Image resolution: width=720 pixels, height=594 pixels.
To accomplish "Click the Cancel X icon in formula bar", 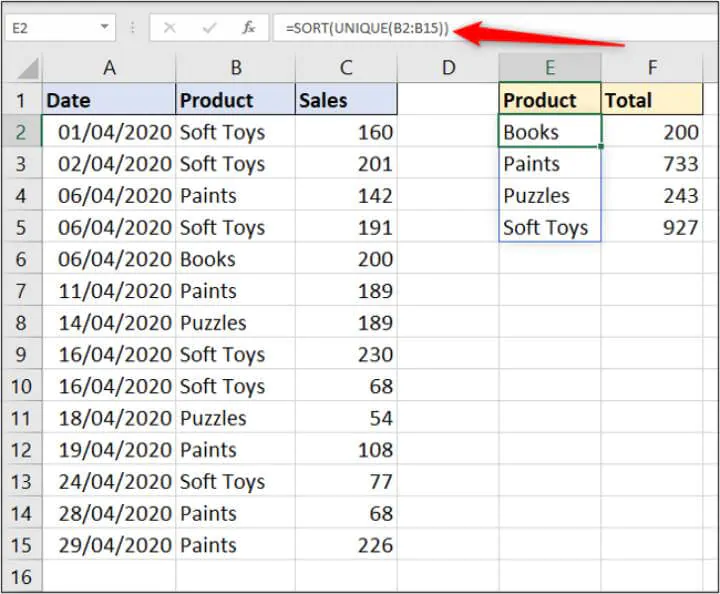I will 169,28.
